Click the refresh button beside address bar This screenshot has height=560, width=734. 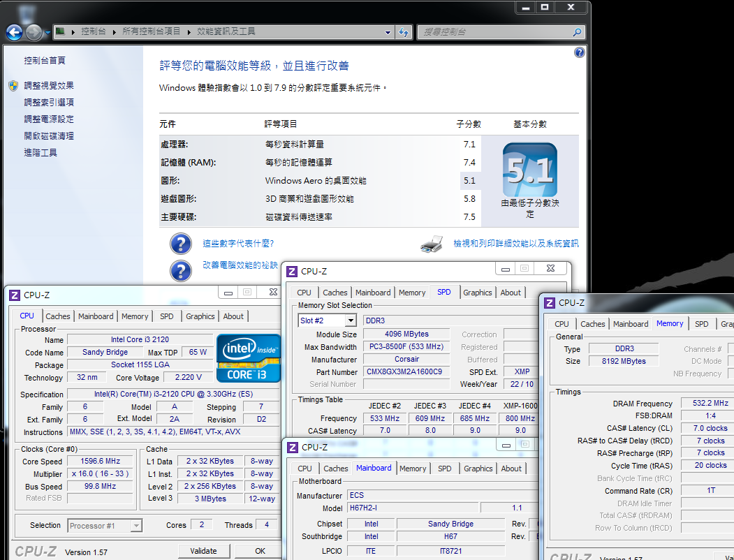pos(404,32)
